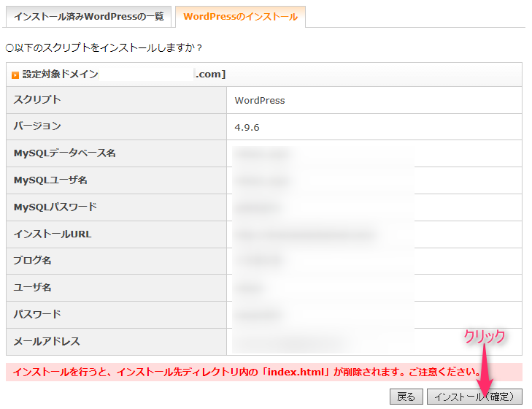Select version value 4.9.6
This screenshot has height=409, width=532.
tap(247, 127)
